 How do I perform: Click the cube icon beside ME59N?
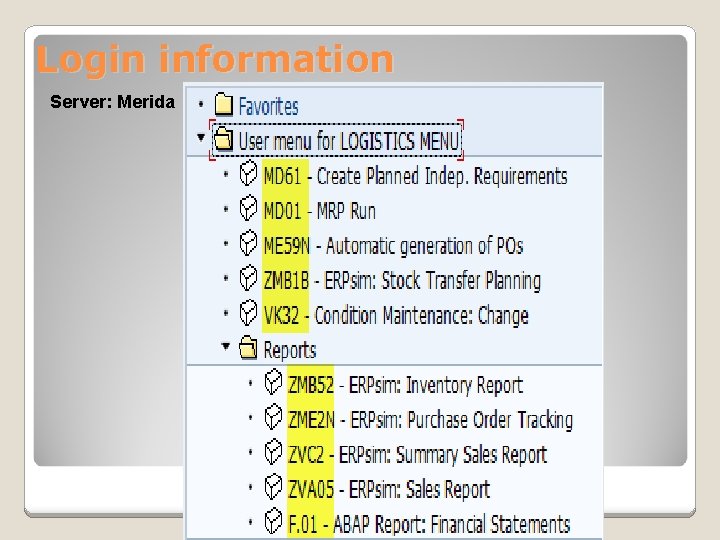pos(248,244)
